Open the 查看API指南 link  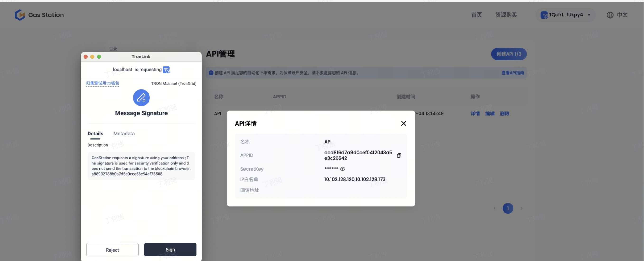click(x=513, y=73)
